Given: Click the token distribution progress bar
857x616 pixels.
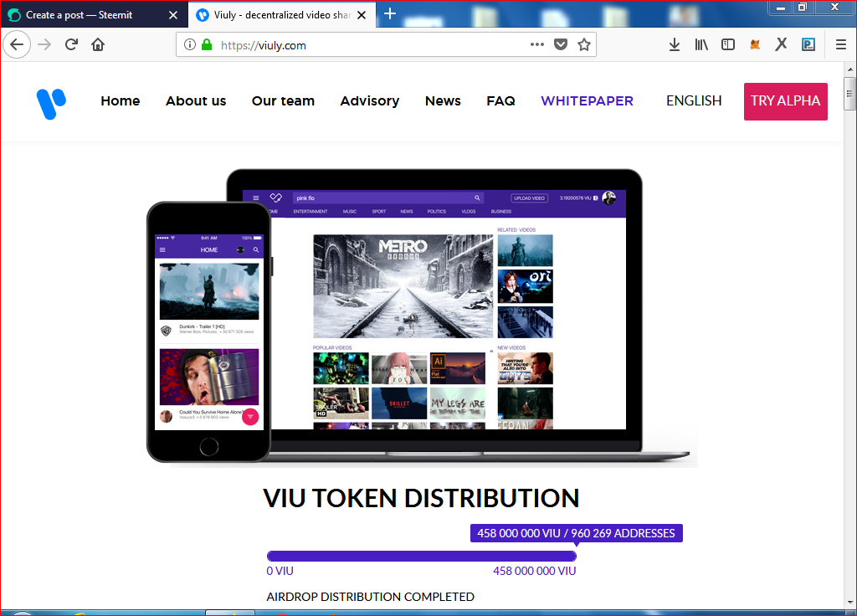Looking at the screenshot, I should tap(422, 557).
